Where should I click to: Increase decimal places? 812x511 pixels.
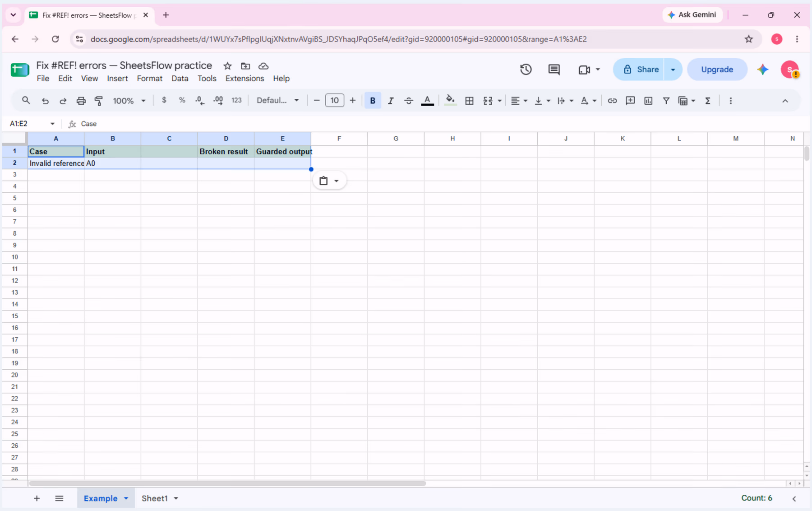point(218,101)
